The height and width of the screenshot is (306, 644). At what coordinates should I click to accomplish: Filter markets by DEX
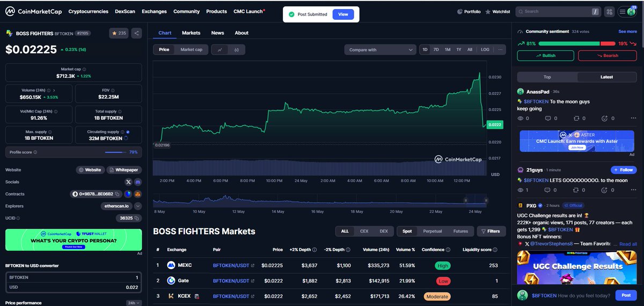tap(384, 231)
